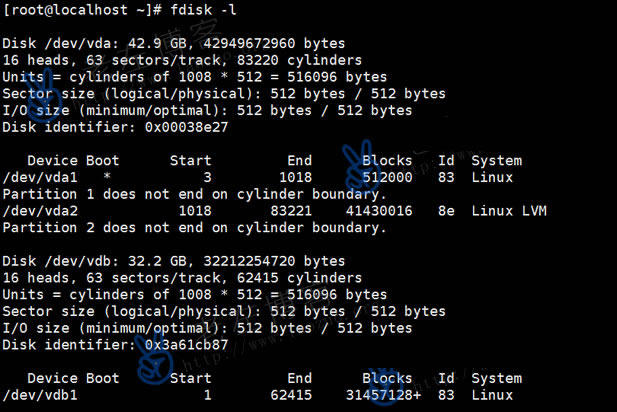
Task: Click the boot asterisk for vda1
Action: point(107,177)
